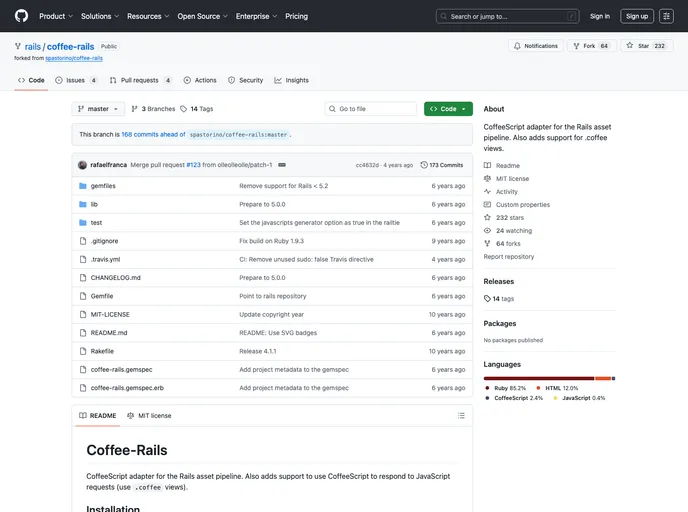Viewport: 688px width, 512px height.
Task: Open the header command palette icon button
Action: (x=666, y=16)
